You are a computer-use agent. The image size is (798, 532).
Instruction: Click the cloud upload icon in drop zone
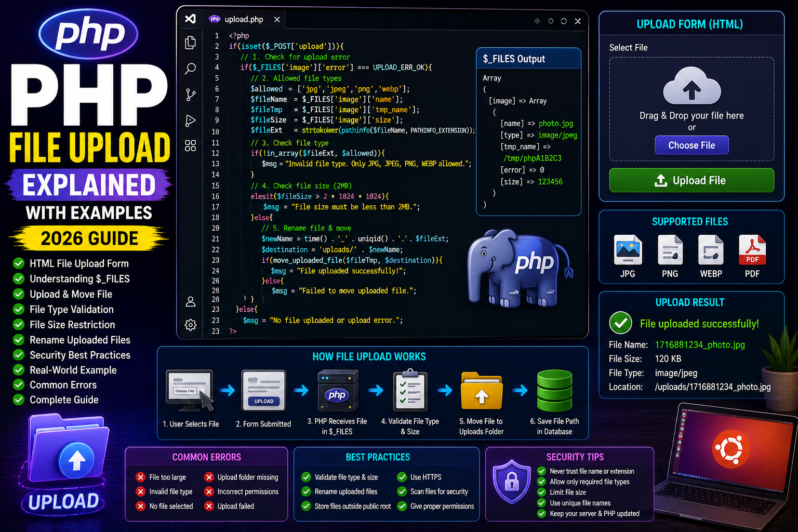click(692, 85)
